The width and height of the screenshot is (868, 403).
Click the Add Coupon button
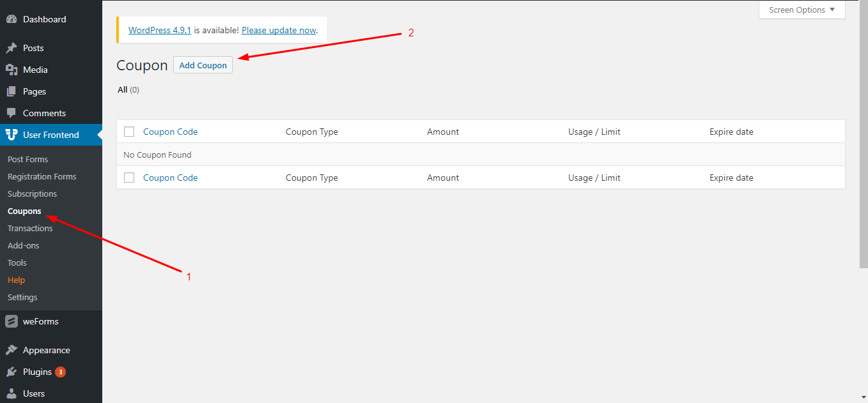click(203, 65)
